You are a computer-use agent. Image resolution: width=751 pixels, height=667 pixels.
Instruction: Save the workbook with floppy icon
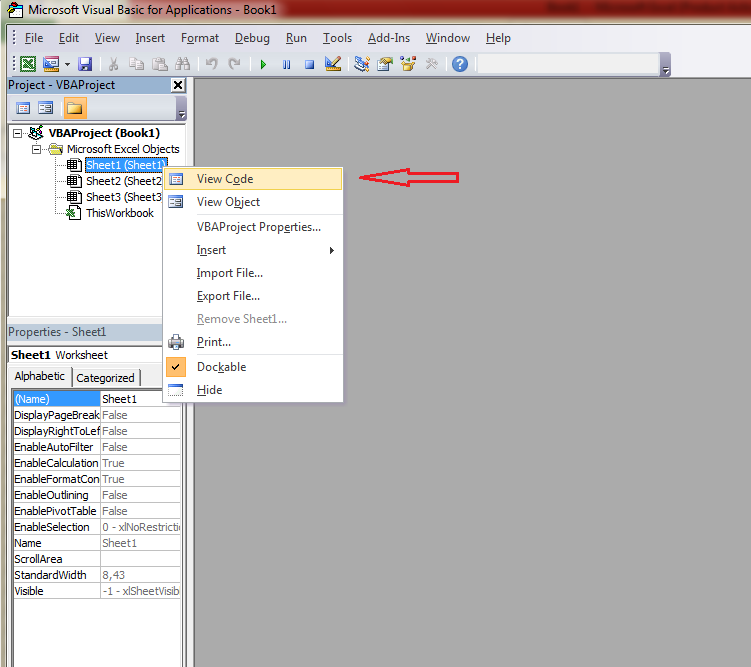85,64
